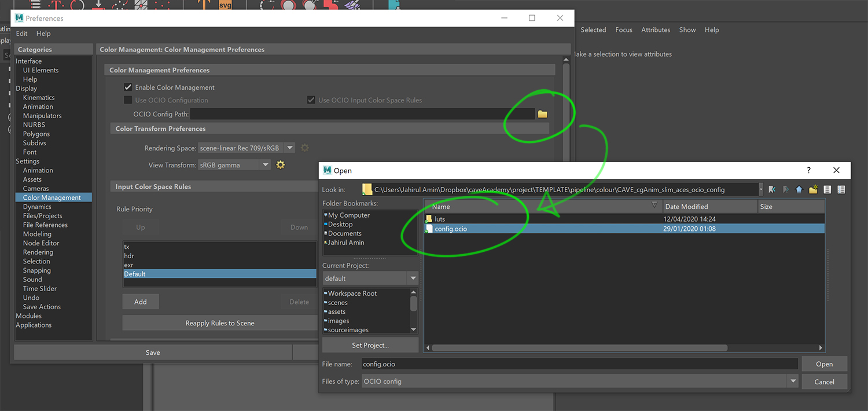Select Jahirul Amin folder bookmark
Screen dimensions: 868x411
[x=346, y=243]
